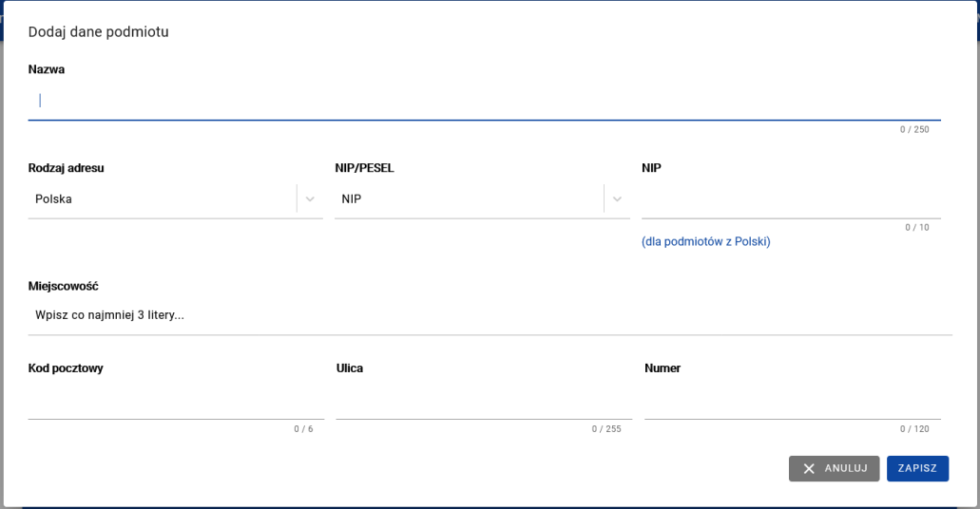This screenshot has height=509, width=980.
Task: Follow the "(dla podmiotów z Polski)" link
Action: 706,241
